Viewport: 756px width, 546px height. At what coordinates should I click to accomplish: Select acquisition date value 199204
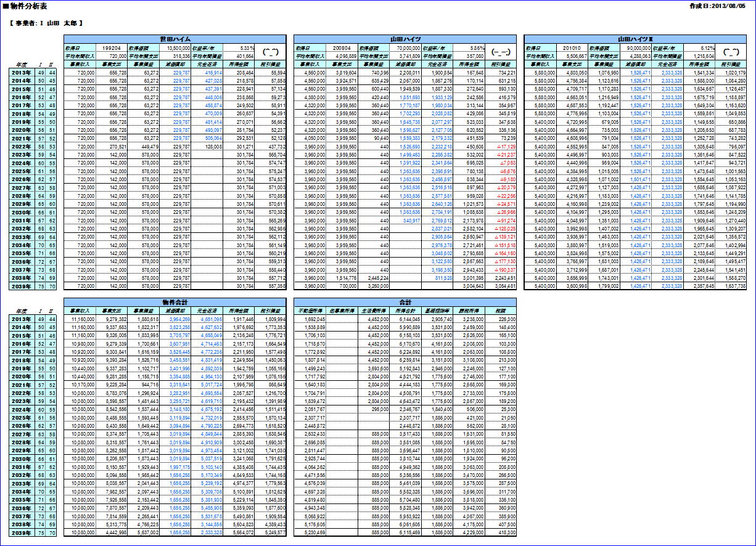coord(112,47)
